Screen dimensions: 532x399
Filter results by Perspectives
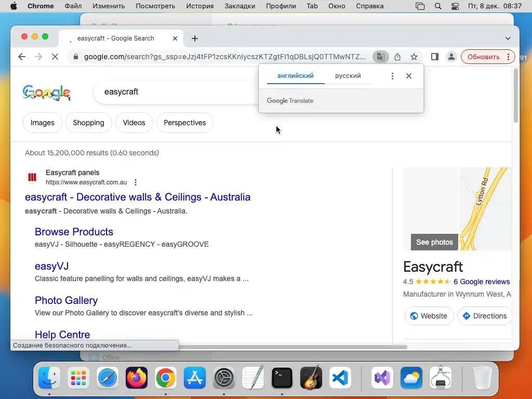[x=185, y=123]
